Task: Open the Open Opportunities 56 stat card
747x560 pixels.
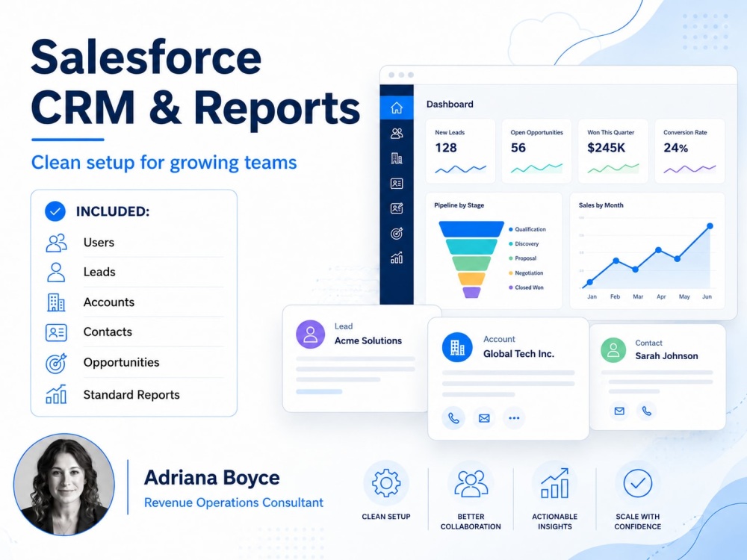Action: [x=536, y=151]
